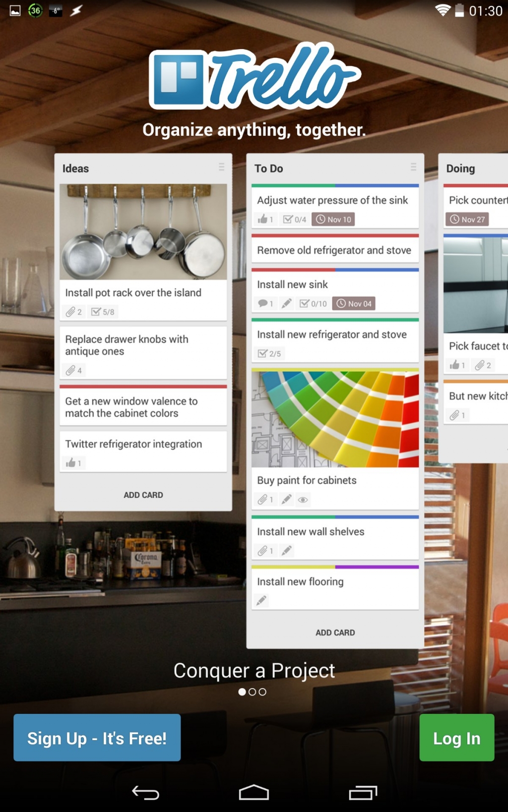Tap the Doing list header
Image resolution: width=508 pixels, height=812 pixels.
(x=460, y=168)
